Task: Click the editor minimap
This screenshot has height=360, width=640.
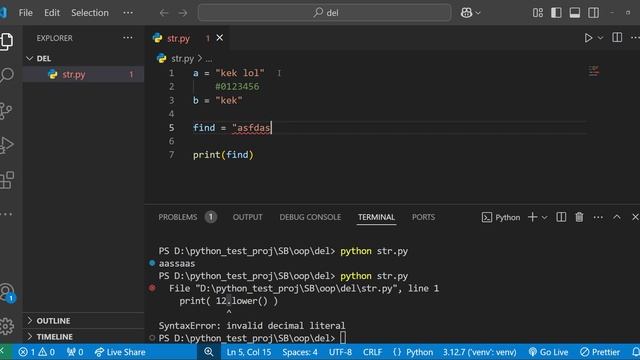Action: (x=594, y=71)
